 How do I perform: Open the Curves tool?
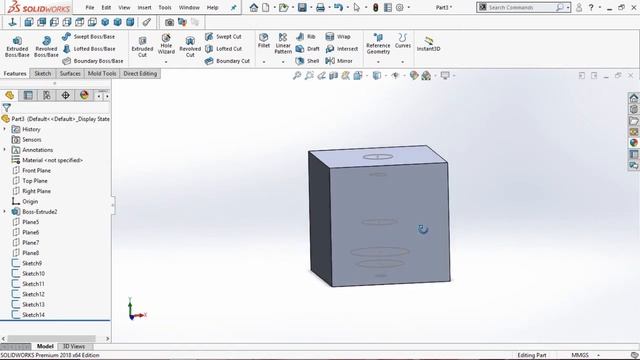pos(402,41)
